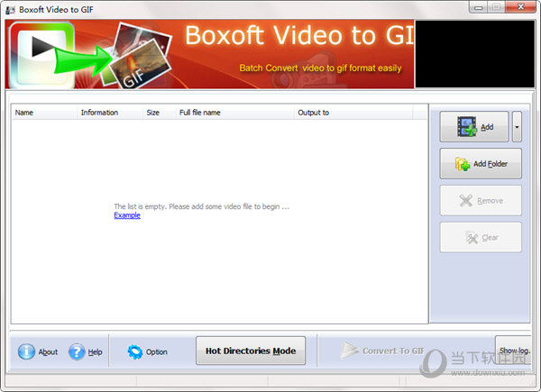Sort by the Output to column header
541x392 pixels.
353,113
